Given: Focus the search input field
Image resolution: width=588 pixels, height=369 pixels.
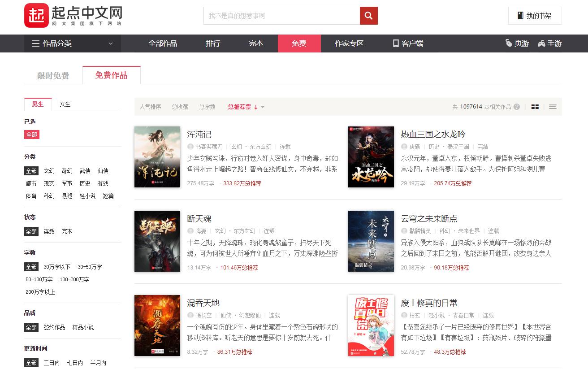Looking at the screenshot, I should [x=281, y=16].
